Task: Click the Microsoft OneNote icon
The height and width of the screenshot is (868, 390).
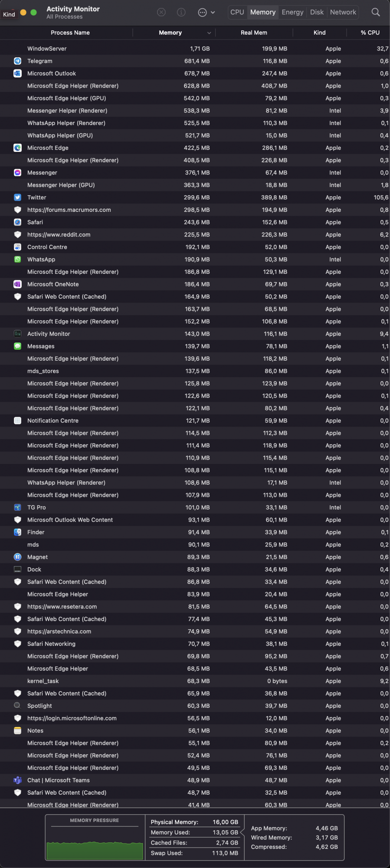Action: [x=17, y=284]
